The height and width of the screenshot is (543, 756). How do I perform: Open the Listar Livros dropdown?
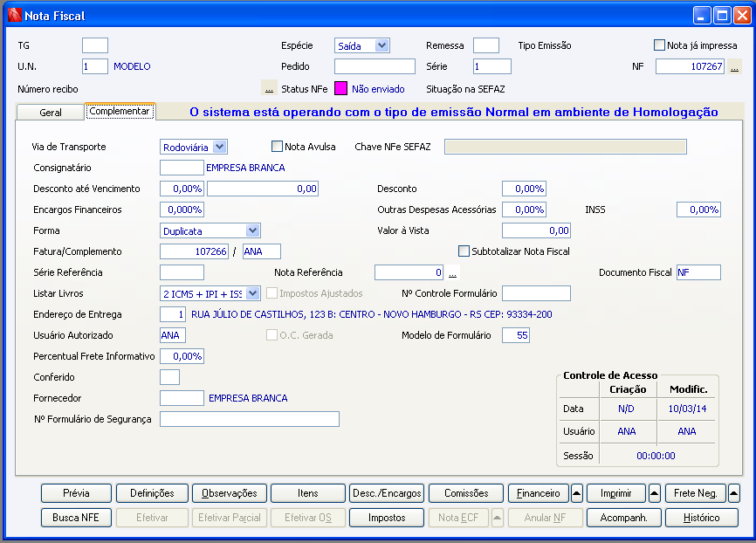pos(252,293)
